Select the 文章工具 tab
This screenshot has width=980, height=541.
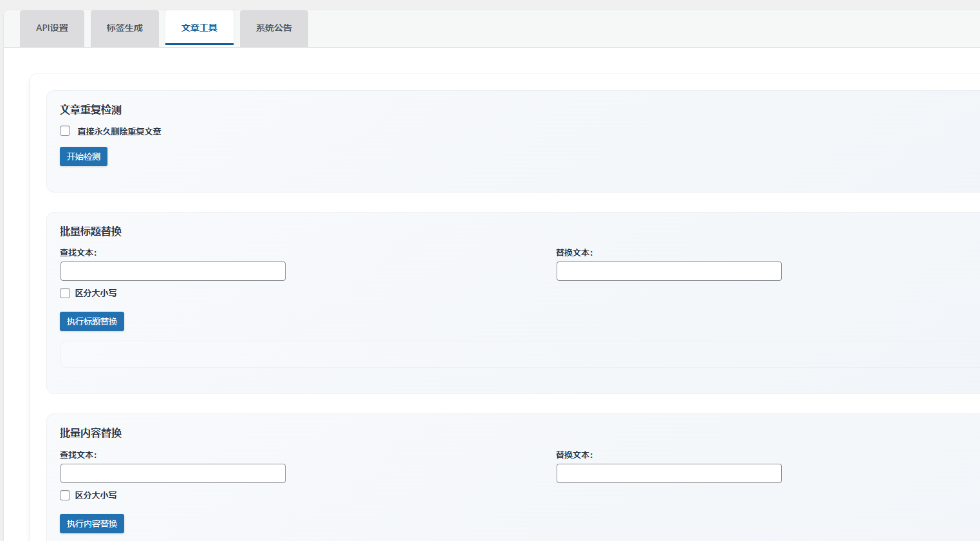pos(199,28)
